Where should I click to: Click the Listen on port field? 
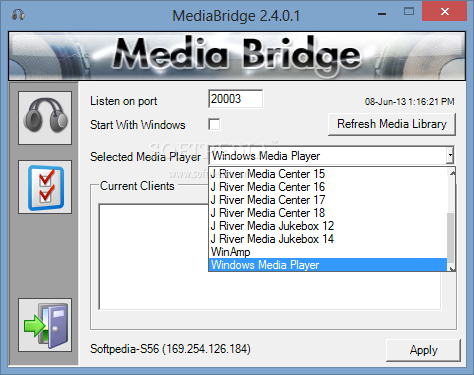235,99
